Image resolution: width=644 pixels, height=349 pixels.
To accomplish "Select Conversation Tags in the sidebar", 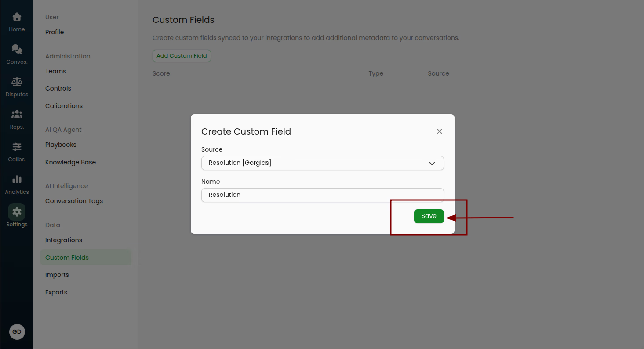I will coord(74,201).
